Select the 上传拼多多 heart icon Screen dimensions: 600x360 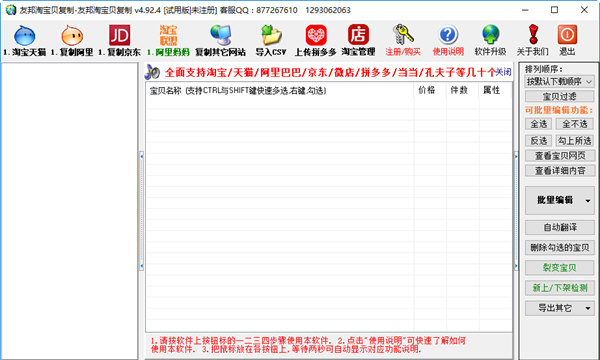coord(316,40)
